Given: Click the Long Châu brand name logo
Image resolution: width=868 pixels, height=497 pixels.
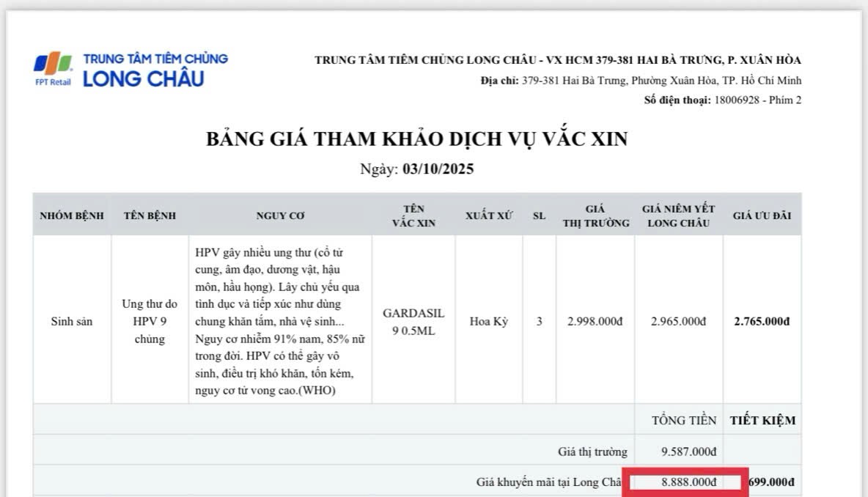Looking at the screenshot, I should click(144, 79).
